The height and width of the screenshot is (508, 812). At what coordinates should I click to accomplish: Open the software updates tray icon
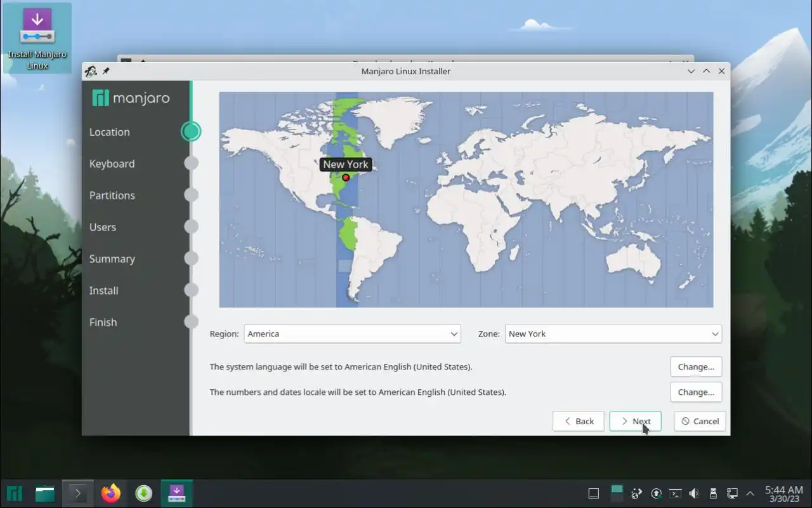coord(656,493)
